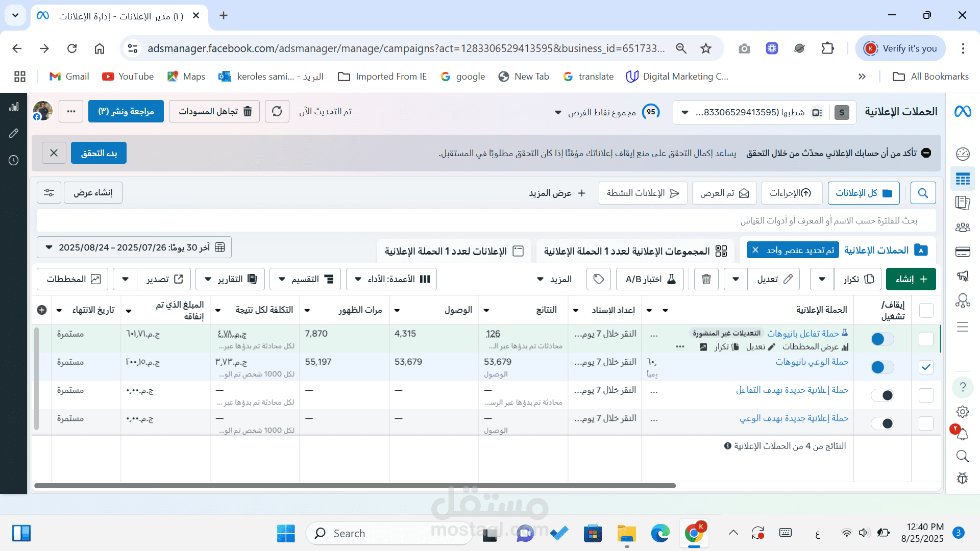Click the مراجعة ونشر review and publish button

126,111
